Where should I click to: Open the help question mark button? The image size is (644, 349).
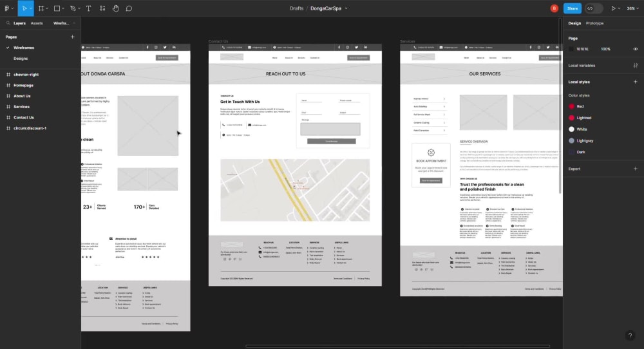630,335
